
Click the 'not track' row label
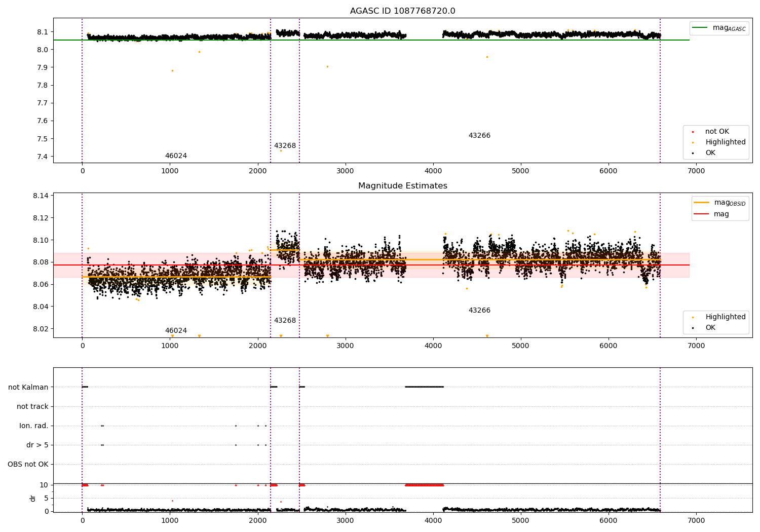32,407
